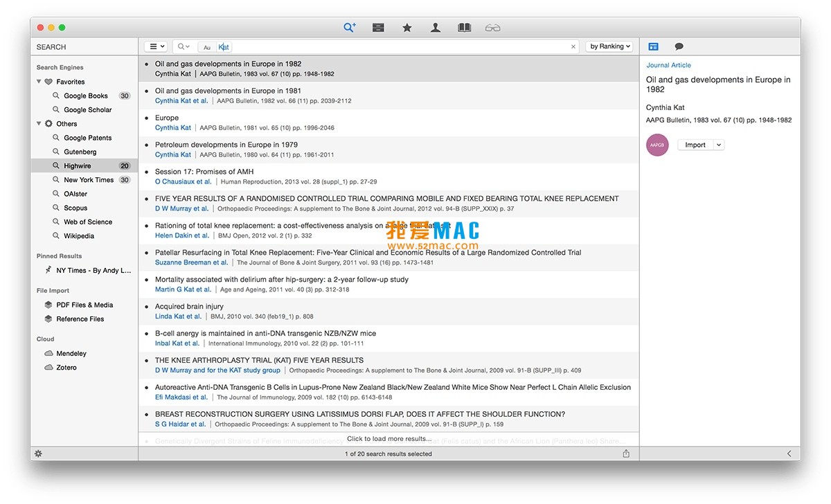
Task: Open the Search mode toolbar icon
Action: [350, 28]
